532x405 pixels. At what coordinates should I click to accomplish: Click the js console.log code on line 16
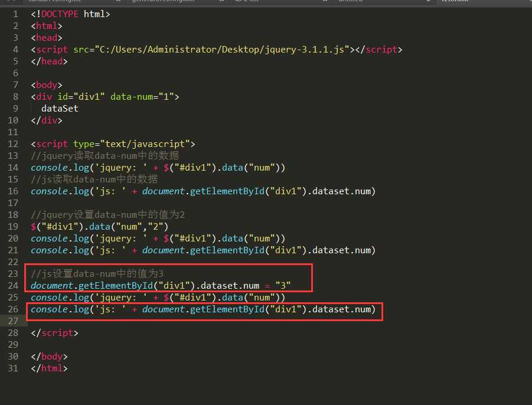(203, 191)
